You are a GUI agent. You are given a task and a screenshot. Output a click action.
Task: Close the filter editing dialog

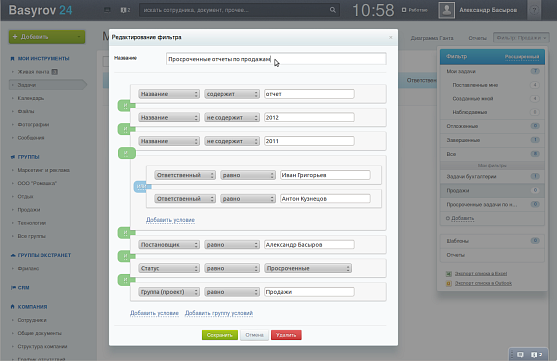tap(390, 37)
